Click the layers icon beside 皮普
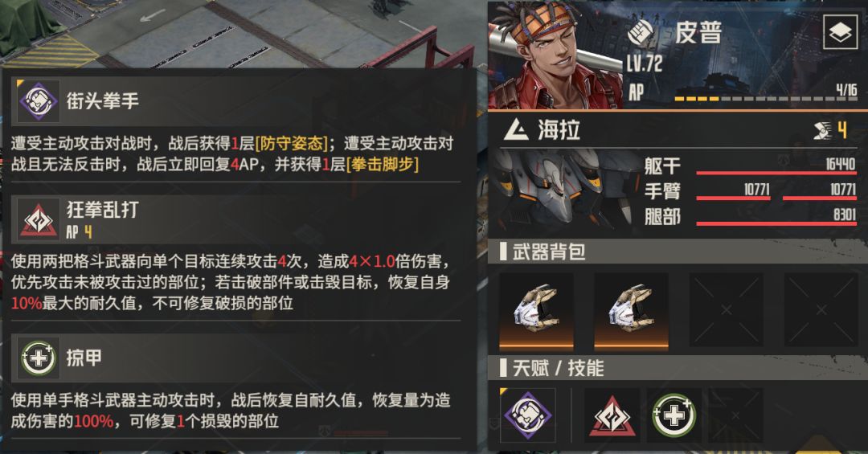Viewport: 868px width, 454px height. (x=841, y=32)
